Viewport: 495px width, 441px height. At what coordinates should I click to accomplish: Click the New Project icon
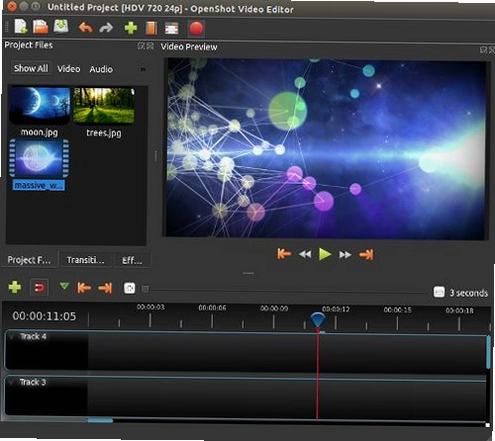pyautogui.click(x=21, y=27)
